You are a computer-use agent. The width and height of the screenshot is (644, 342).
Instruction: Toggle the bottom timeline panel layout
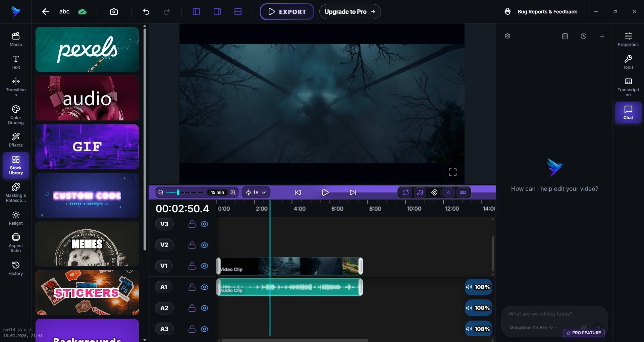[x=238, y=12]
